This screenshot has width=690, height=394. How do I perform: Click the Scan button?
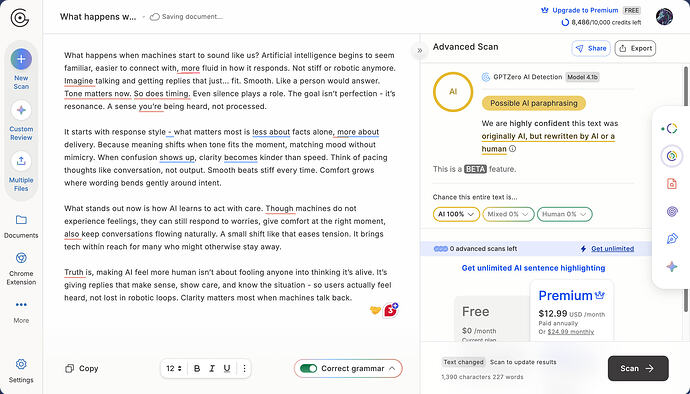pos(638,368)
